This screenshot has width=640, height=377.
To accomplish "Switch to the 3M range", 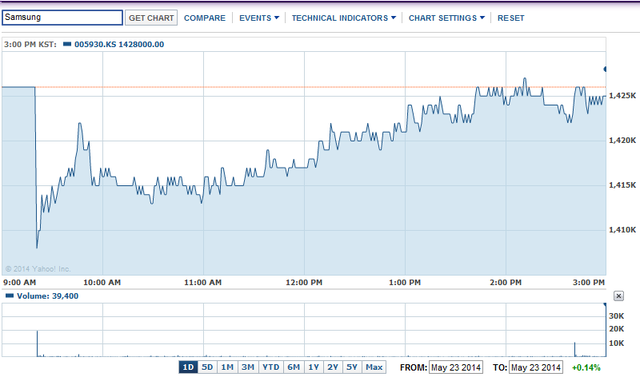I will pos(248,367).
